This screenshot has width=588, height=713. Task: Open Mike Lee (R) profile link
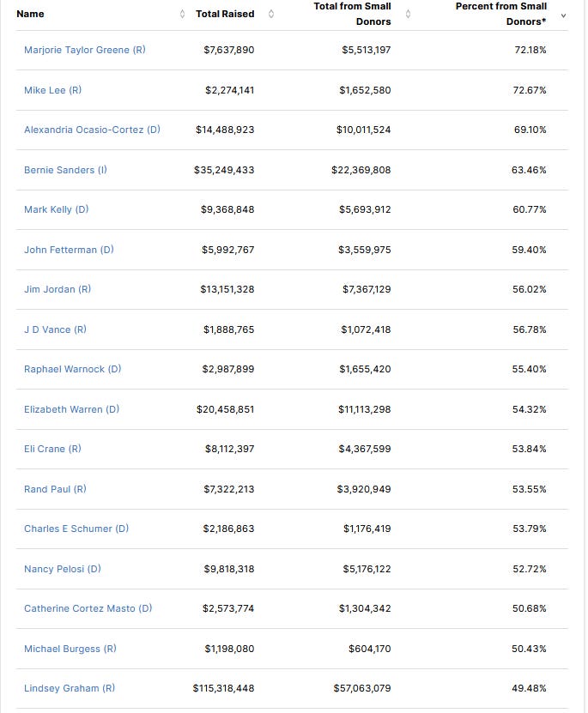52,90
